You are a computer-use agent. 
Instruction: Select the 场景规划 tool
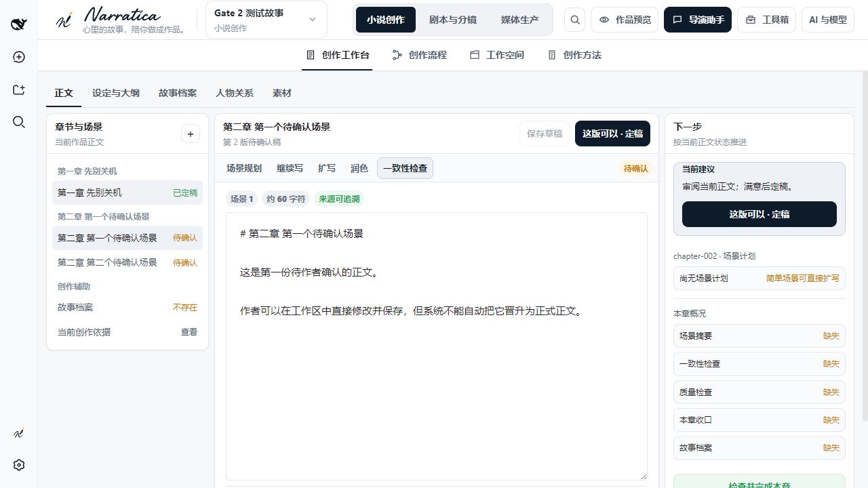(244, 168)
